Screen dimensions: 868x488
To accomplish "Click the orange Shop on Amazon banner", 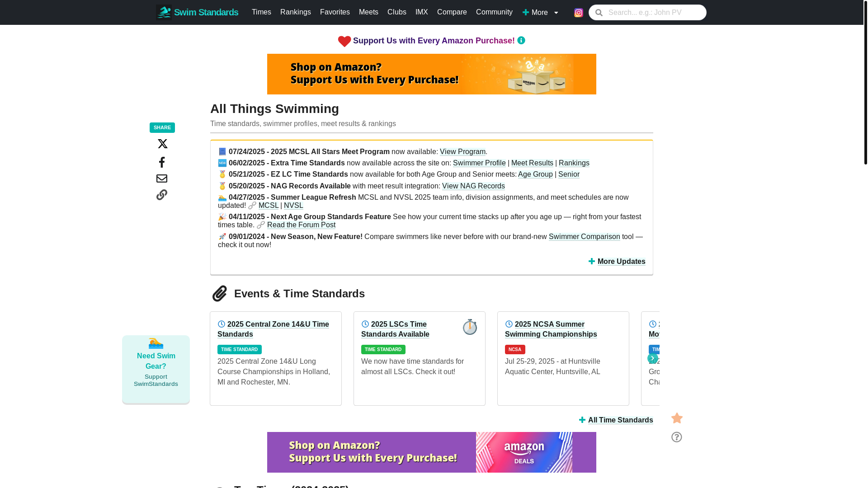I will coord(432,74).
